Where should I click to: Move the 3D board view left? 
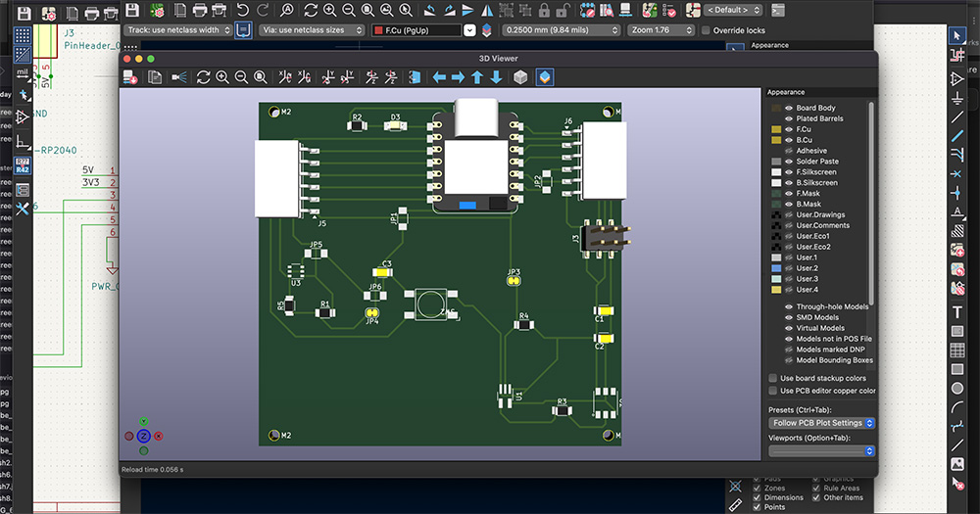[x=439, y=76]
